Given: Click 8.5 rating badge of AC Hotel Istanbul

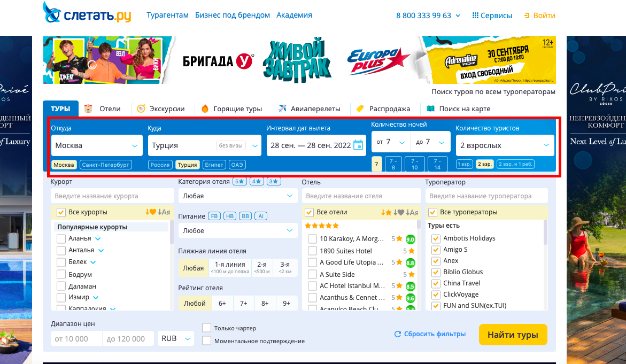Looking at the screenshot, I should [410, 286].
